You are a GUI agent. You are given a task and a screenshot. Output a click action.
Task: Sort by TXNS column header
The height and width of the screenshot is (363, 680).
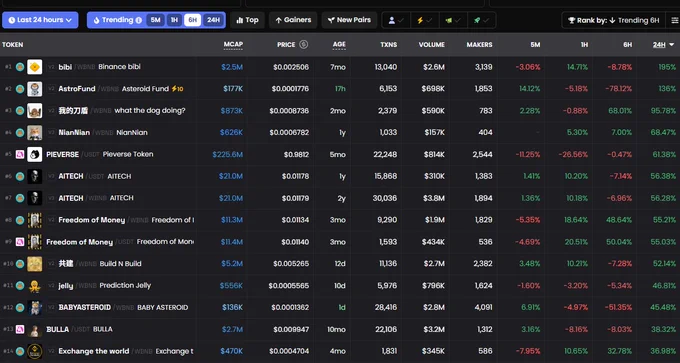coord(389,45)
